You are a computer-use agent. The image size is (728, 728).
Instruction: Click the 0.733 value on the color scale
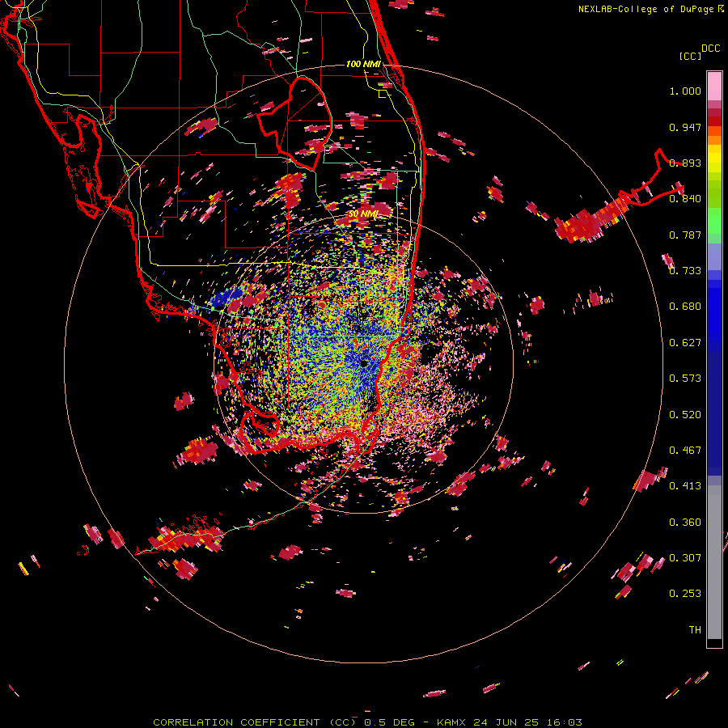[685, 271]
